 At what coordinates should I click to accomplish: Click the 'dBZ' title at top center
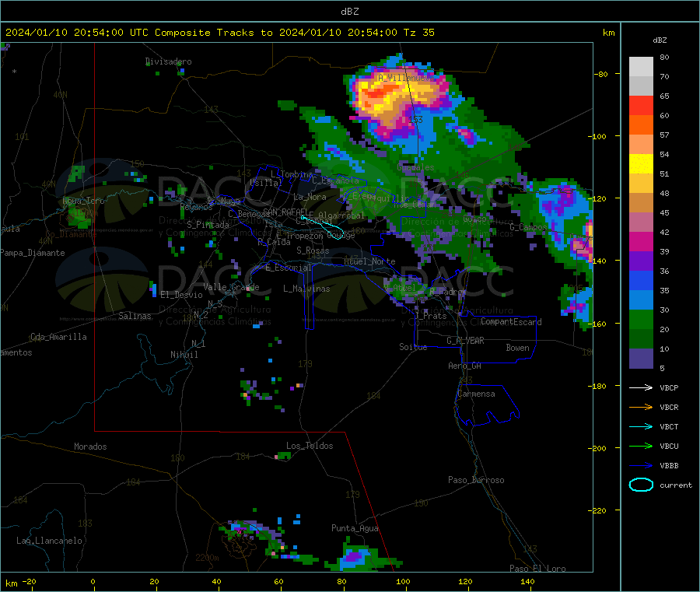click(349, 11)
